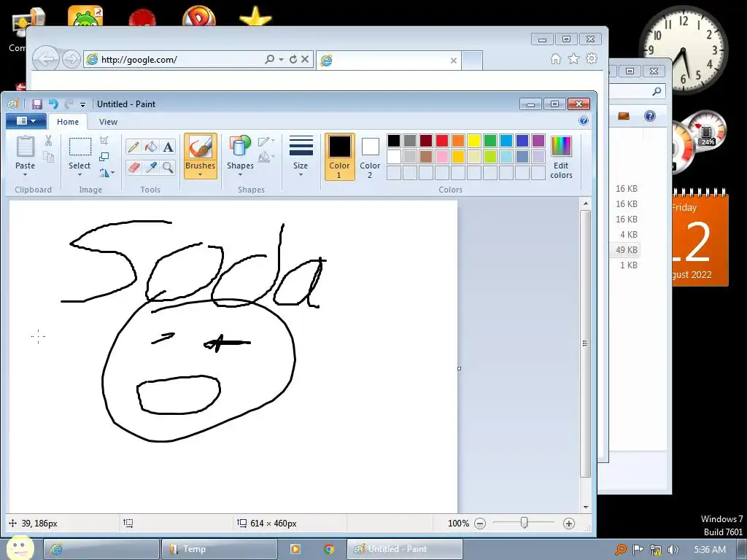This screenshot has height=560, width=747.
Task: Open the Shapes gallery
Action: coord(240,156)
